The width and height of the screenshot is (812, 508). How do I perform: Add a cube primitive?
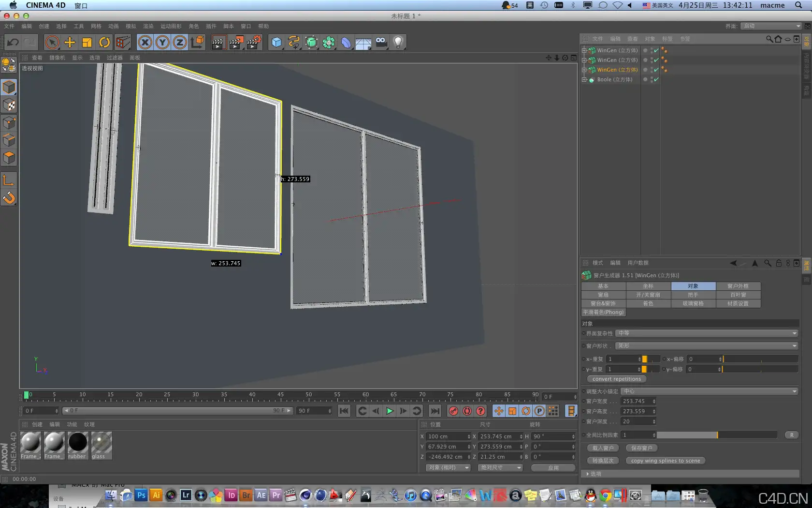pyautogui.click(x=276, y=43)
